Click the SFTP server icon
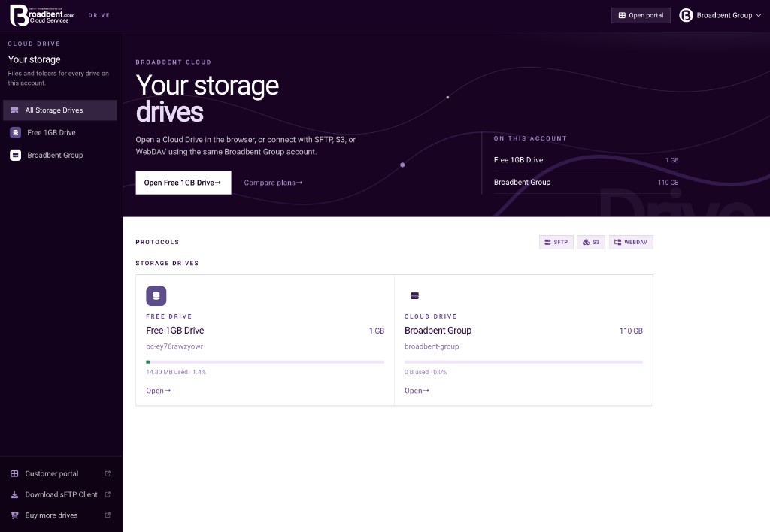The width and height of the screenshot is (770, 532). point(547,242)
